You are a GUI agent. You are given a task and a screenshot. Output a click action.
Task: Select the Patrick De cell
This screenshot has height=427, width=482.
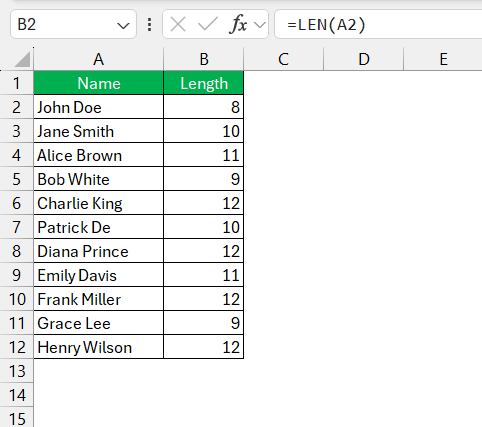coord(99,227)
